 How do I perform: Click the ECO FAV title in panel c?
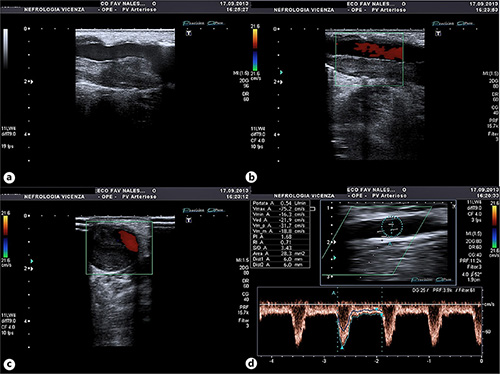pos(120,191)
